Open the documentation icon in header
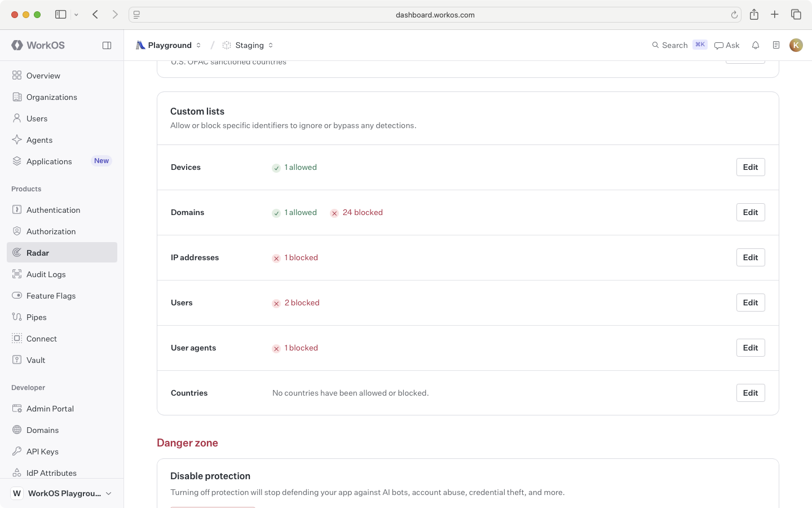Viewport: 812px width, 508px height. click(776, 45)
